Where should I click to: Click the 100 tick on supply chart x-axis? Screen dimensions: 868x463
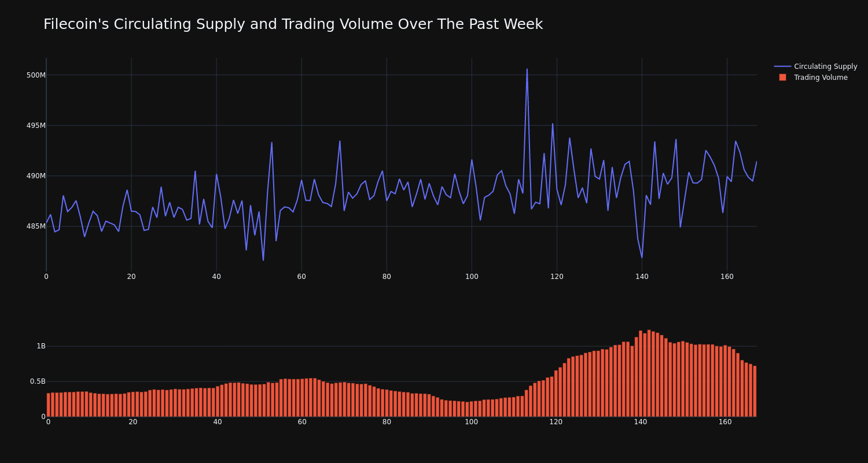(472, 277)
